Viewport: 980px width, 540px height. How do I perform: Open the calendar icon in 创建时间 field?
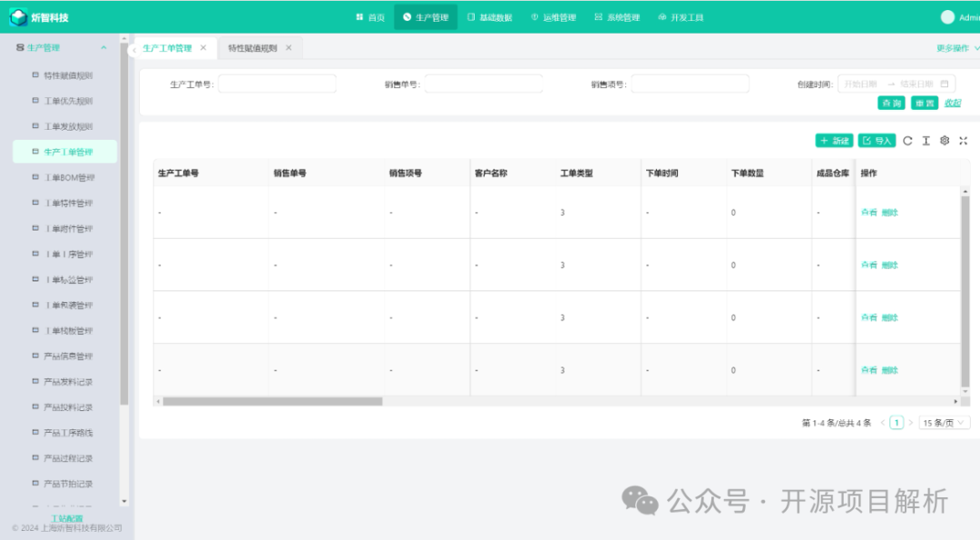[945, 84]
